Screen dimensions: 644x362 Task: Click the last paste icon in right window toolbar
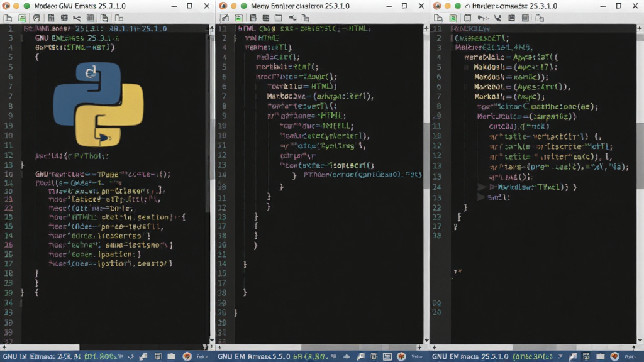click(x=540, y=18)
